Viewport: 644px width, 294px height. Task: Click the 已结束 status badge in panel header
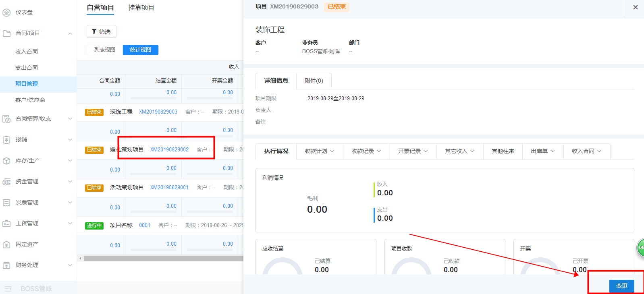click(337, 7)
